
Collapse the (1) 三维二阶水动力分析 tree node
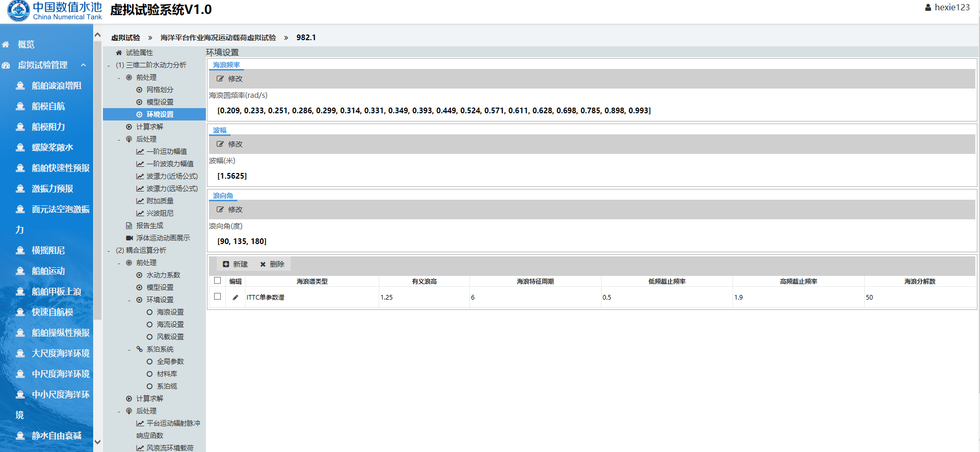tap(109, 65)
